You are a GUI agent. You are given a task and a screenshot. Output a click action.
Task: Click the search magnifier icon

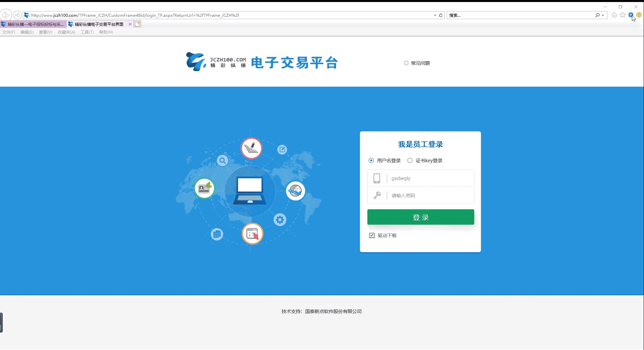coord(597,15)
